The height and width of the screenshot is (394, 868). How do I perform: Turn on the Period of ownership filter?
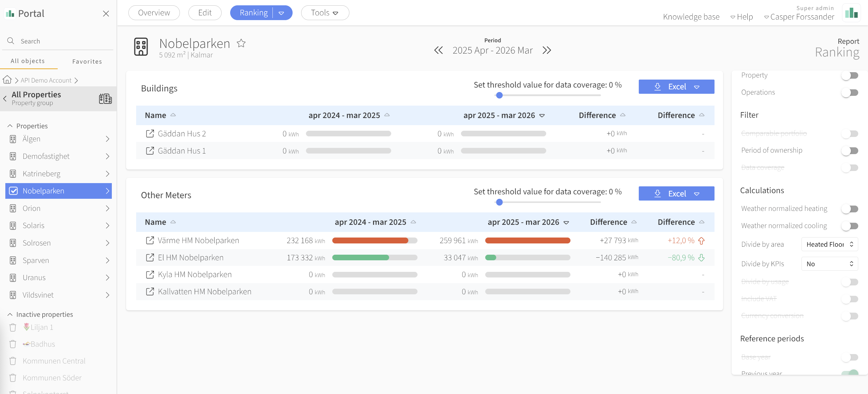coord(849,150)
